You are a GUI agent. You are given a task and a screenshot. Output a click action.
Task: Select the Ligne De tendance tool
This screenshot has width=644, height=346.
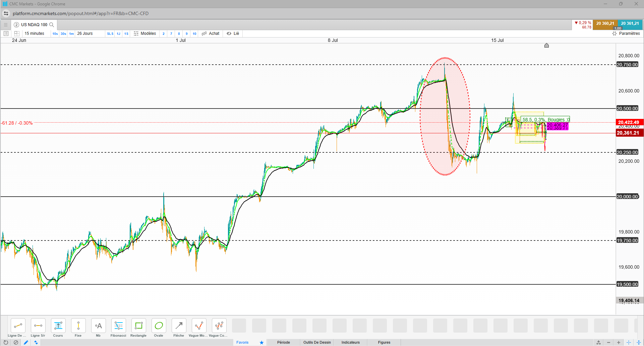18,328
